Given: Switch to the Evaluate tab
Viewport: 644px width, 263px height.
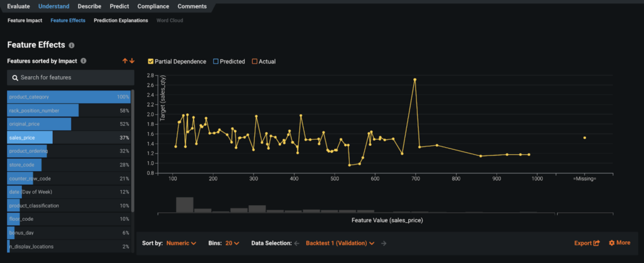Looking at the screenshot, I should pyautogui.click(x=18, y=6).
